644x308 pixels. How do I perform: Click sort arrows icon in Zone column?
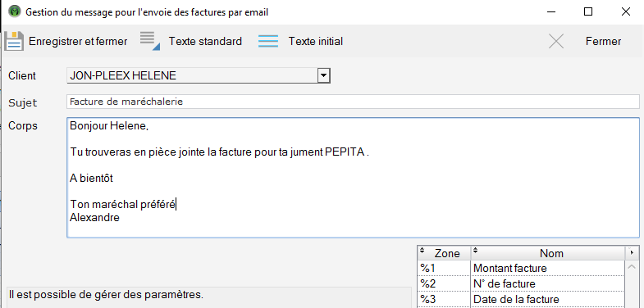pos(422,250)
